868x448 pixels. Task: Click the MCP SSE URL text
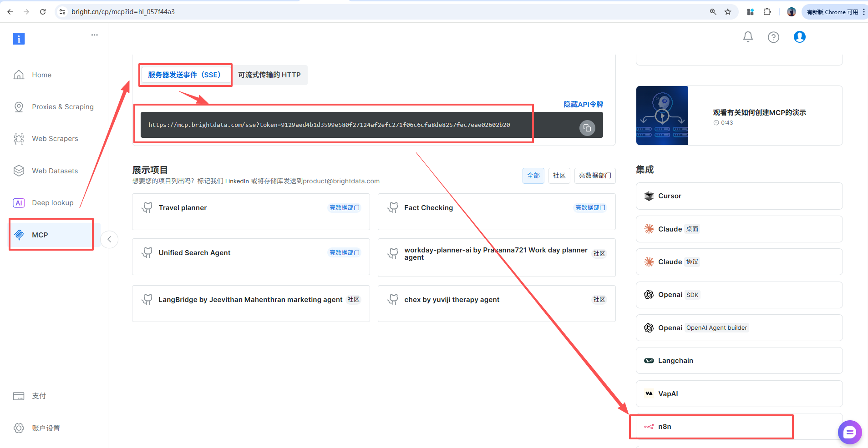329,125
